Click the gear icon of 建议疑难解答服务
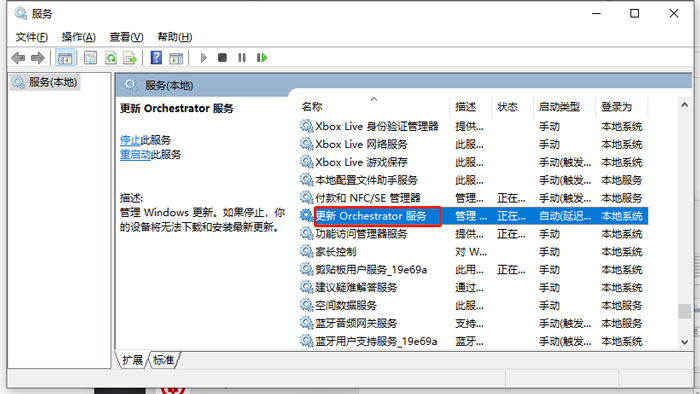Image resolution: width=700 pixels, height=394 pixels. [x=306, y=287]
